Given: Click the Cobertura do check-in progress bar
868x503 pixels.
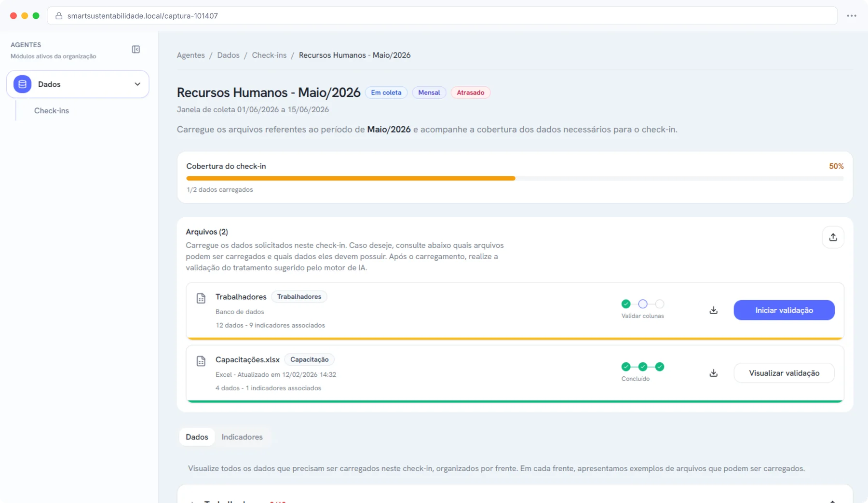Looking at the screenshot, I should [515, 178].
